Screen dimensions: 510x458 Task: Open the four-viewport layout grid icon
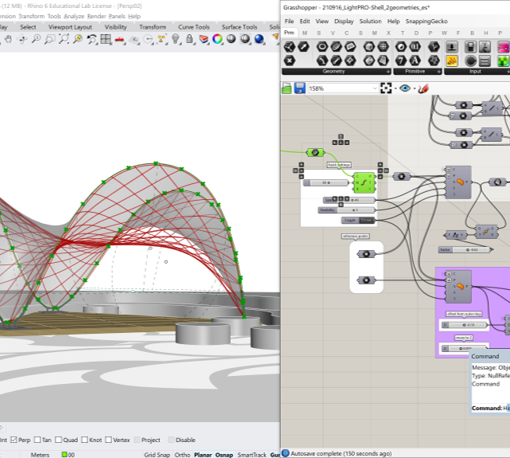106,39
